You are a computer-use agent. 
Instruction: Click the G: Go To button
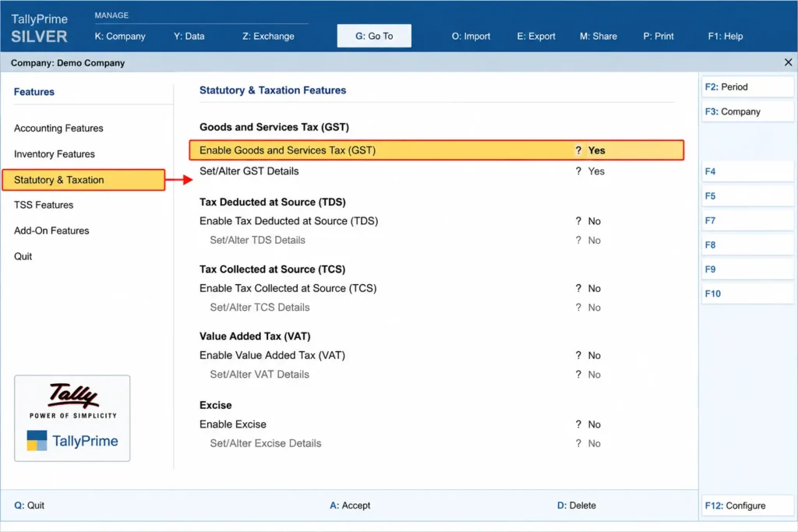tap(374, 36)
